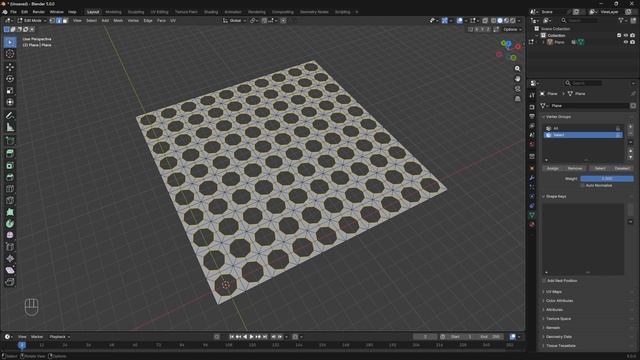This screenshot has height=360, width=640.
Task: Enable edge select mode
Action: coord(59,20)
